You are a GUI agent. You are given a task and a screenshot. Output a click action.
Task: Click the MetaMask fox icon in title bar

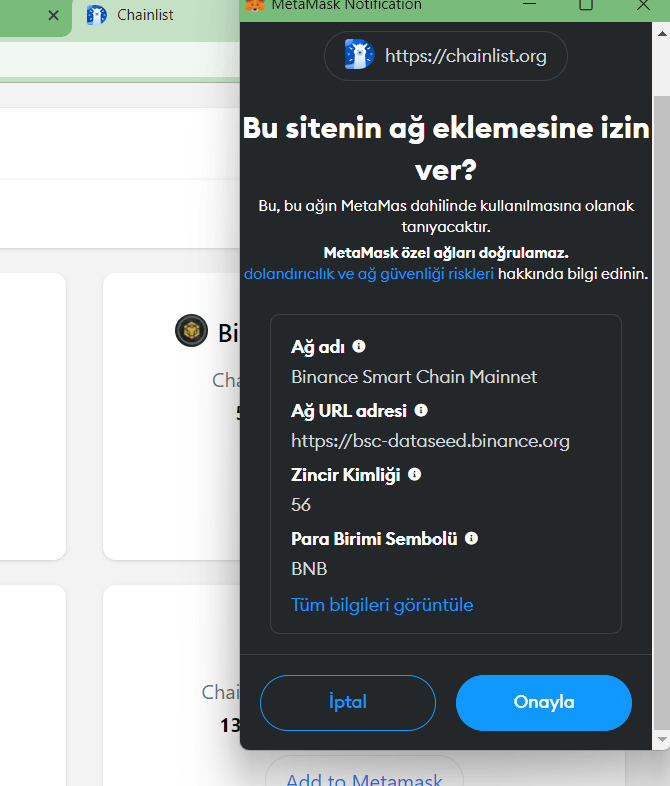coord(256,5)
